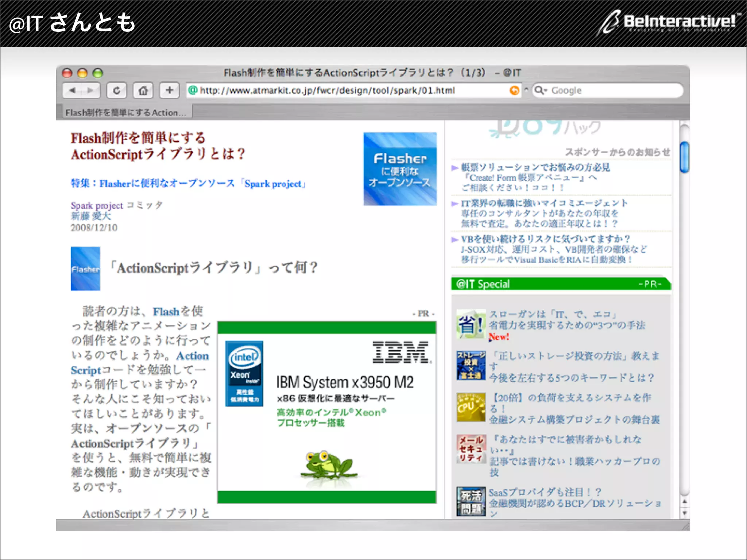This screenshot has height=560, width=747.
Task: Click the scrollbar down arrow
Action: (x=685, y=513)
